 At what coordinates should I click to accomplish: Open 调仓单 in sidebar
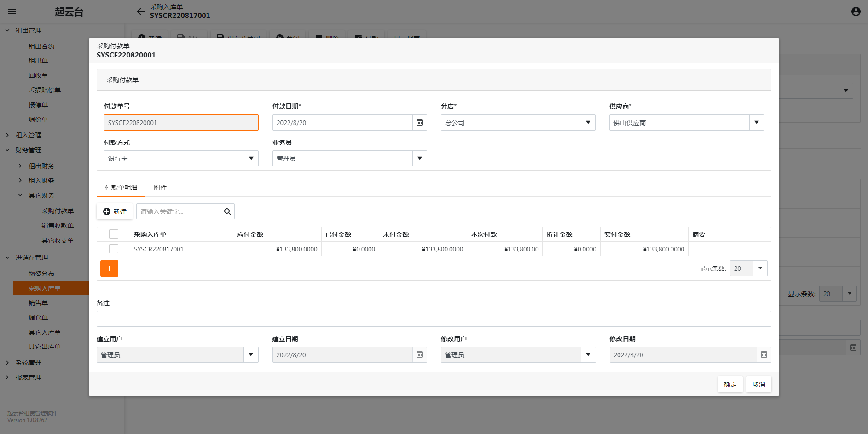[x=38, y=318]
